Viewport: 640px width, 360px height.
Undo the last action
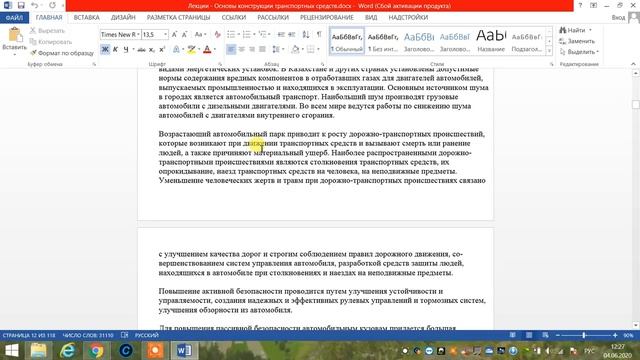click(x=34, y=5)
